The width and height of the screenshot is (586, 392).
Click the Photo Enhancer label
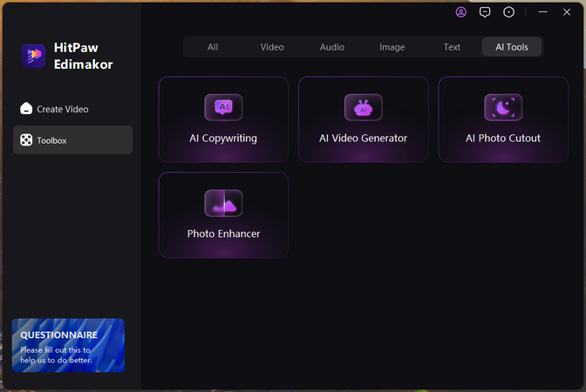(x=223, y=233)
